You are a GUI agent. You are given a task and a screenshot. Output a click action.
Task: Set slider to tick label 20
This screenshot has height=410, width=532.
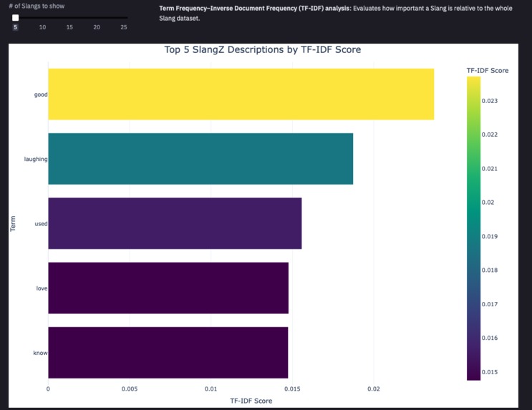pyautogui.click(x=97, y=27)
